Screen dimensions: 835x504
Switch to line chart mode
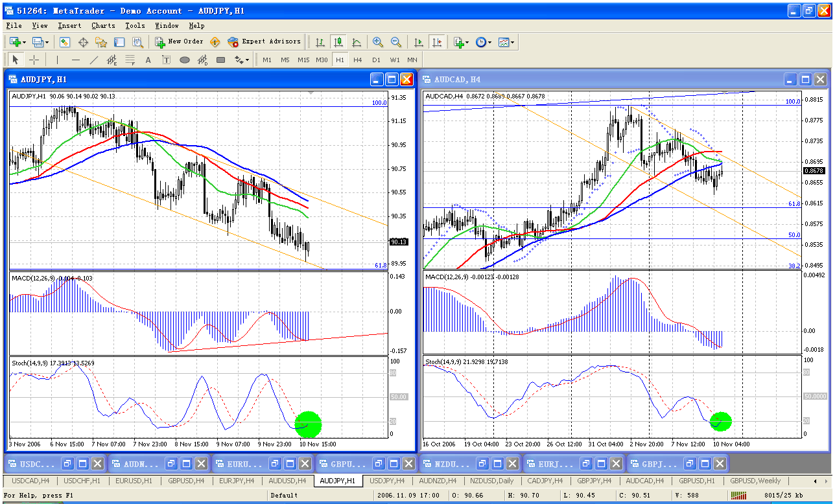[357, 42]
